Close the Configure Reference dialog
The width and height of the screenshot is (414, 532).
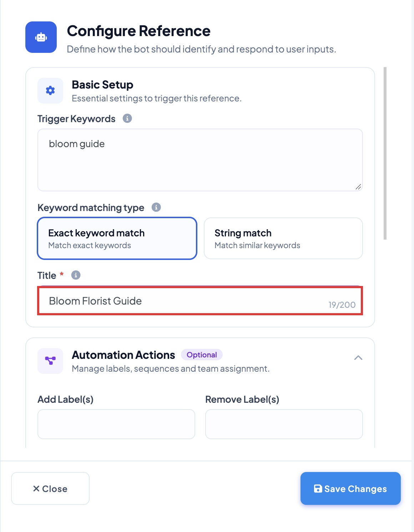50,488
